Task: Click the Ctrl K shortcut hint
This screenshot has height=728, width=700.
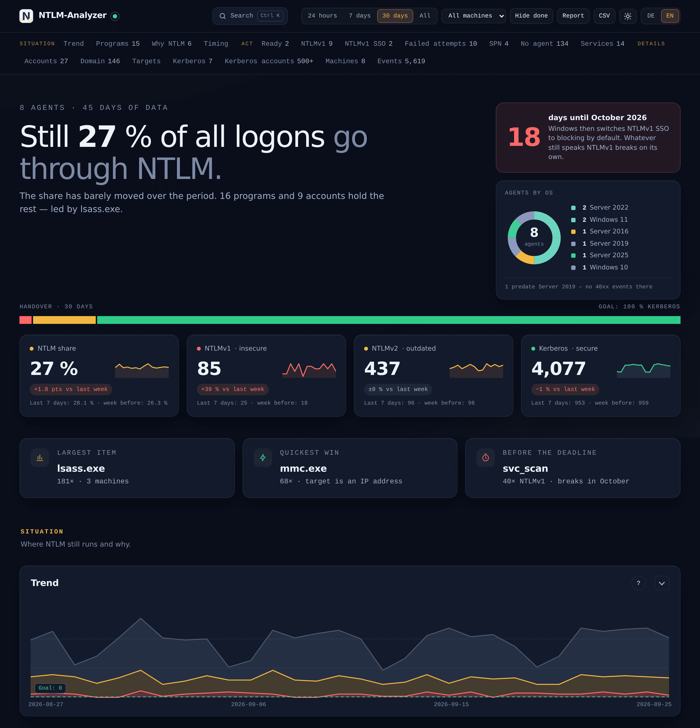Action: pyautogui.click(x=270, y=16)
